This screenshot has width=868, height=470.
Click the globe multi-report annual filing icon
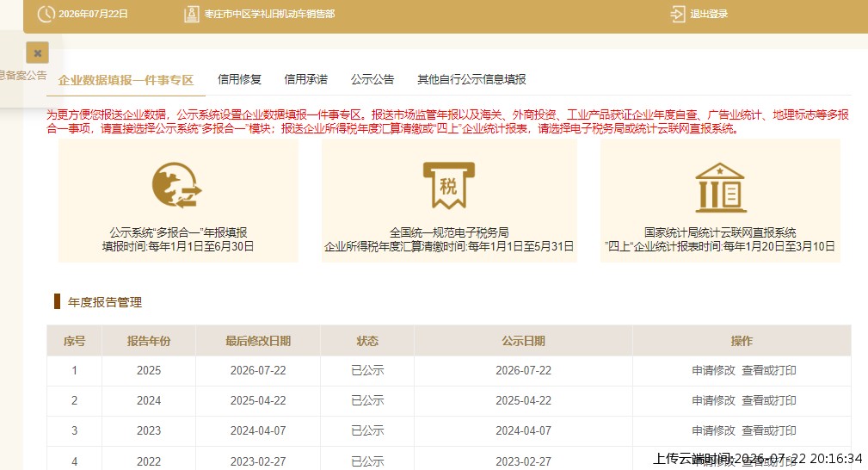(x=177, y=185)
